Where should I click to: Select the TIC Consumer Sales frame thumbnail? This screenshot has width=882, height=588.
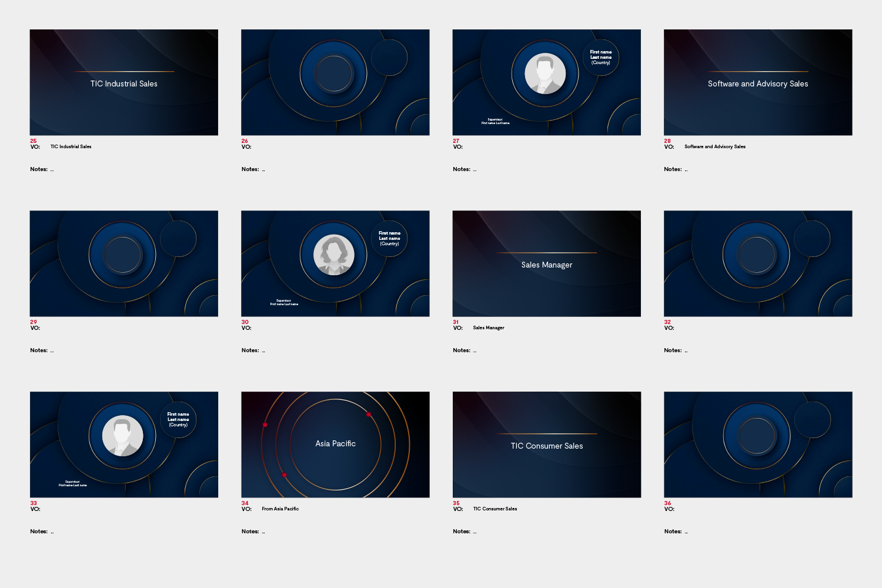coord(547,445)
